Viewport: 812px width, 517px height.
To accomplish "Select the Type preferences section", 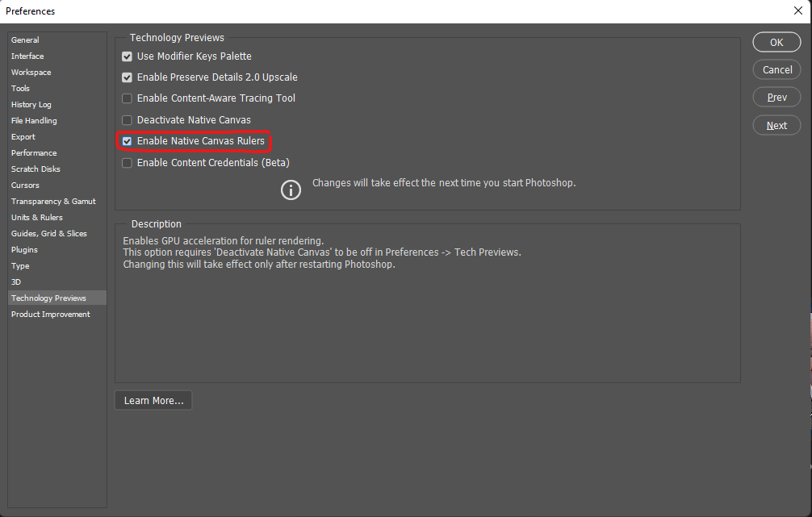I will [20, 265].
